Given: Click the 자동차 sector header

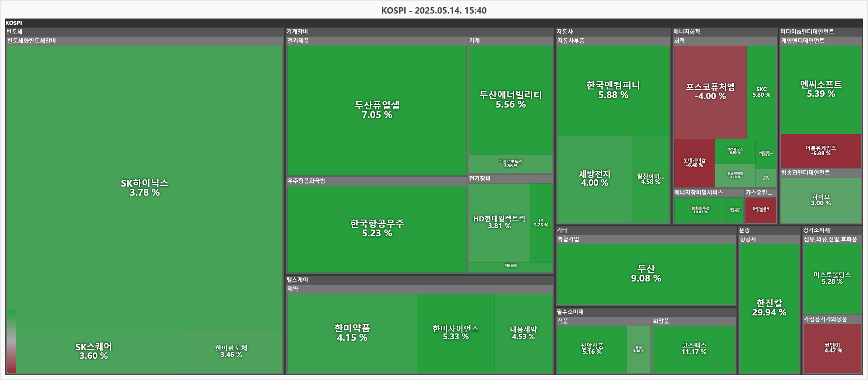Looking at the screenshot, I should coord(613,32).
